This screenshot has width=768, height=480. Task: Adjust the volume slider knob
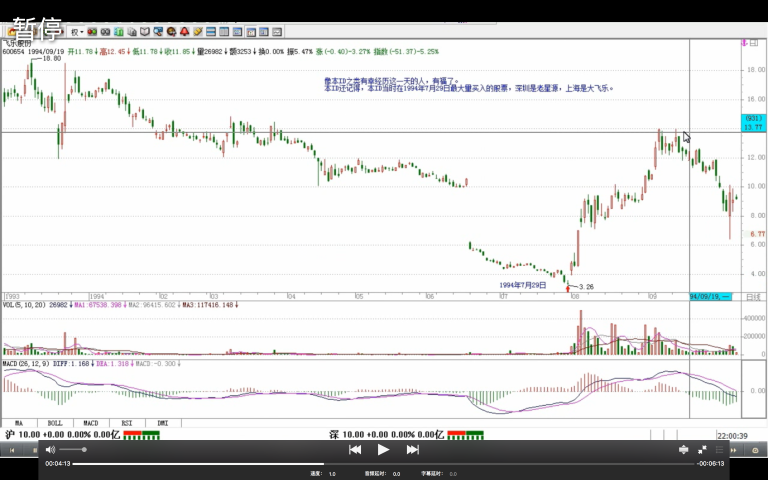coord(84,450)
